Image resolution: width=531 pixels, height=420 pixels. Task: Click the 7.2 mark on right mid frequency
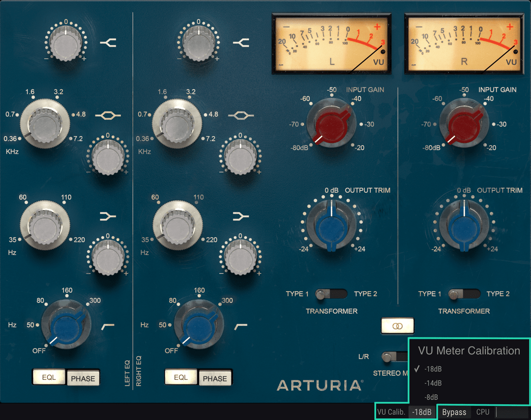210,139
